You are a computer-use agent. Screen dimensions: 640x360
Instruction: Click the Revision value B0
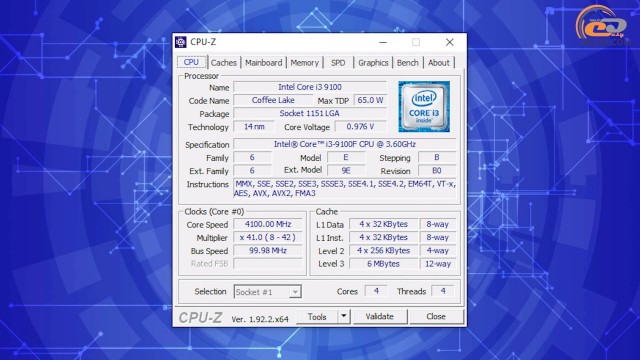pos(437,170)
